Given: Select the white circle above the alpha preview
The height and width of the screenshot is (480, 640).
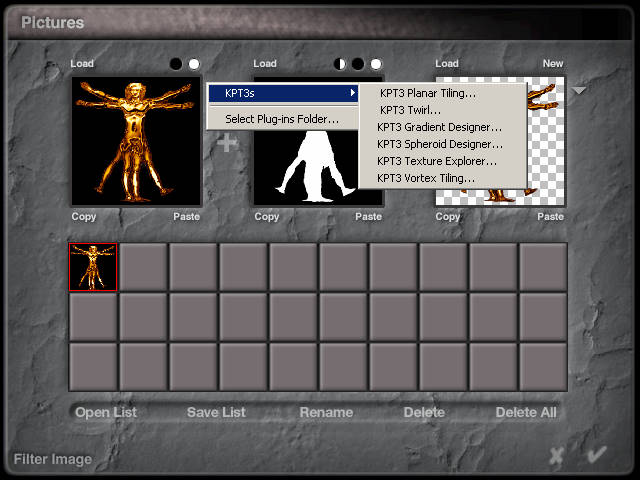Looking at the screenshot, I should [x=376, y=64].
